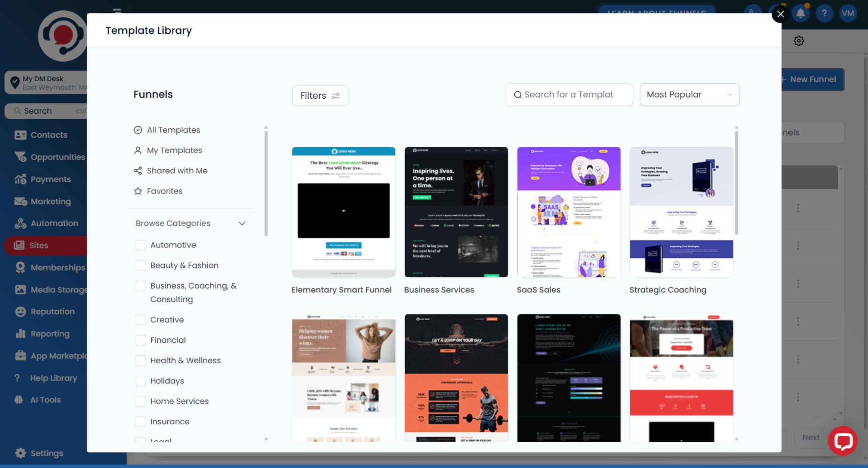Choose the Strategic Coaching template thumbnail

[681, 212]
